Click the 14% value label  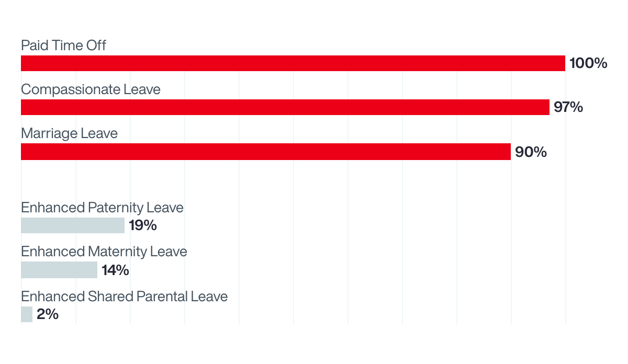point(115,270)
